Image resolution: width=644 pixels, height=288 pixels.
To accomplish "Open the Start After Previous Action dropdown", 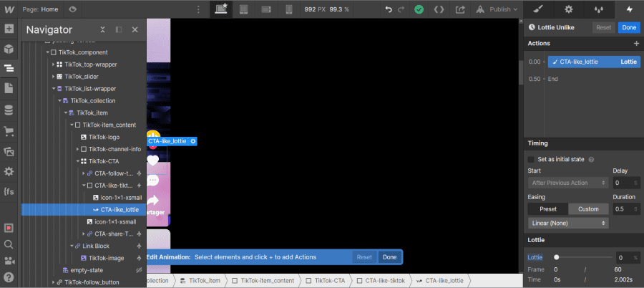I will pos(568,183).
